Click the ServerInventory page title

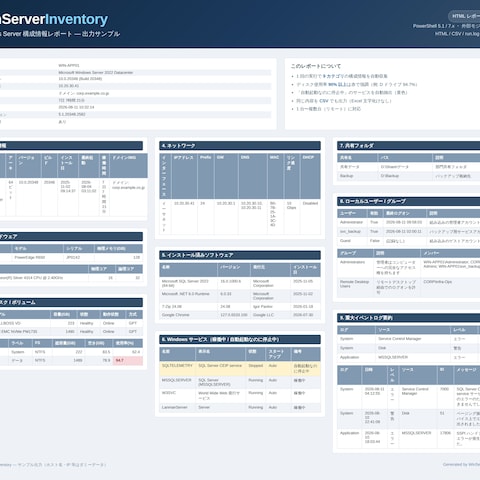coord(54,19)
